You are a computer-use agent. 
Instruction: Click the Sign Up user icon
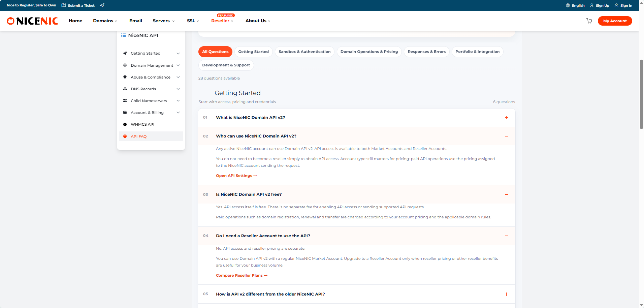click(x=592, y=5)
